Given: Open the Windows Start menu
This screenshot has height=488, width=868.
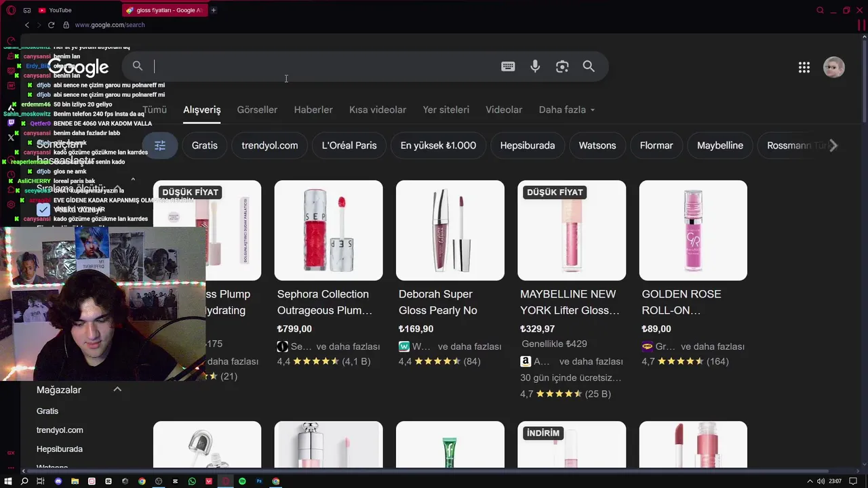Looking at the screenshot, I should click(9, 481).
